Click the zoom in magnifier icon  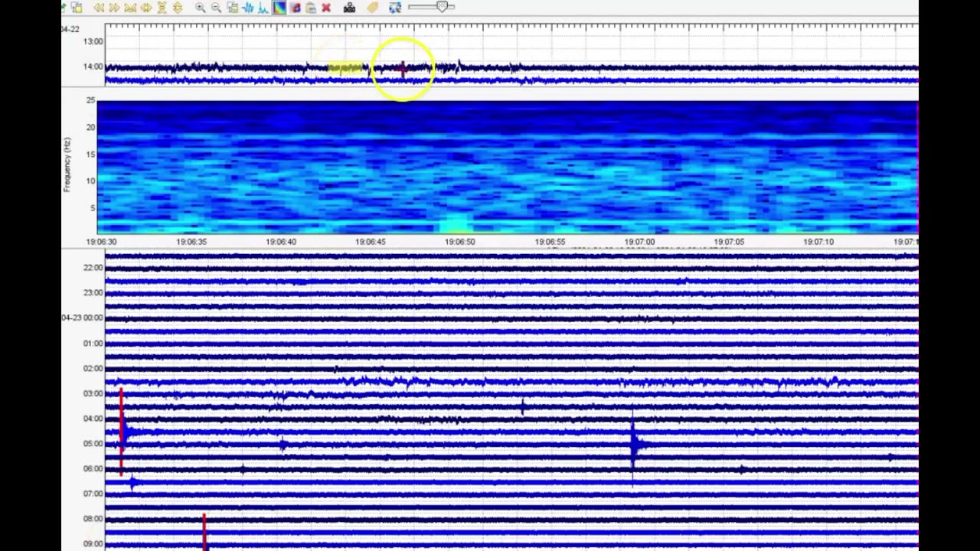click(x=201, y=8)
